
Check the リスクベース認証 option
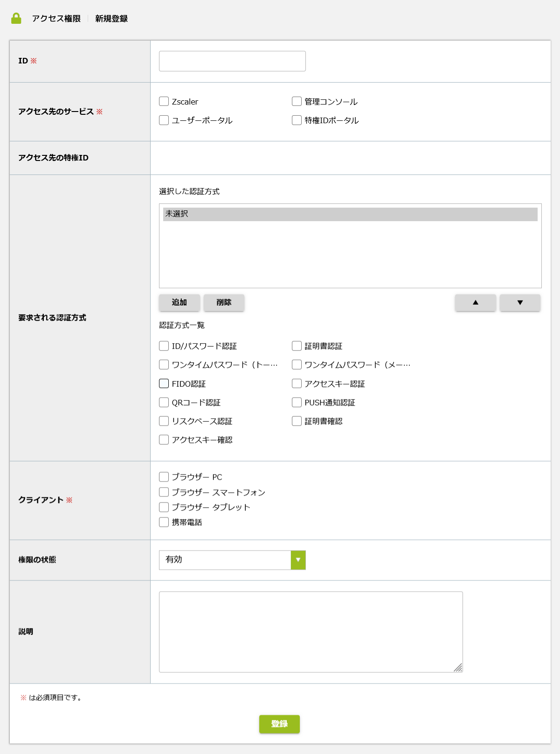[164, 421]
